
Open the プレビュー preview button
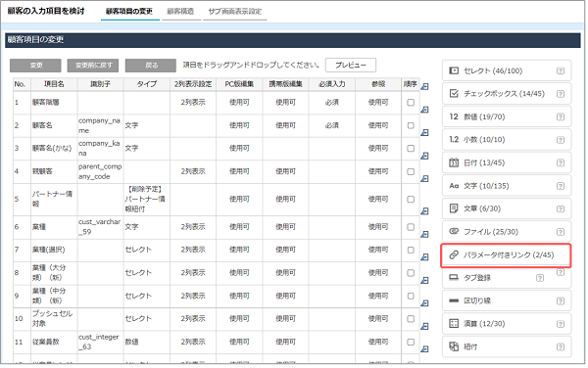(351, 66)
